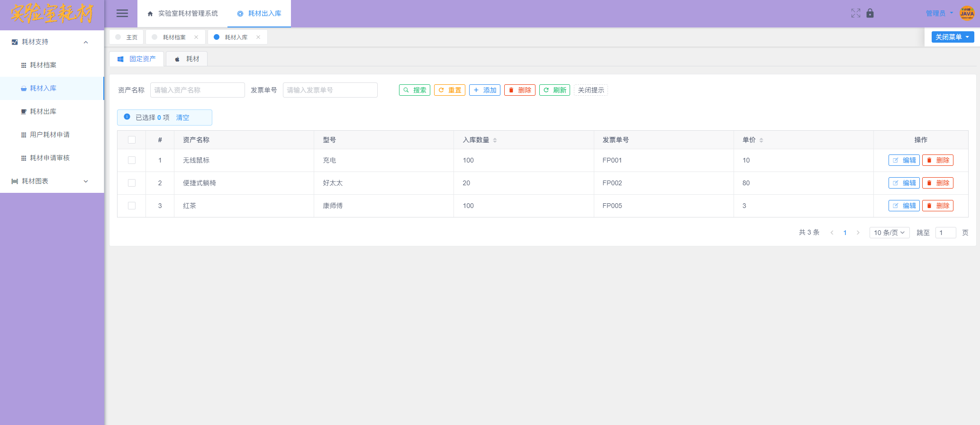Open the 10 条/页 page size dropdown
The image size is (980, 425).
click(889, 233)
